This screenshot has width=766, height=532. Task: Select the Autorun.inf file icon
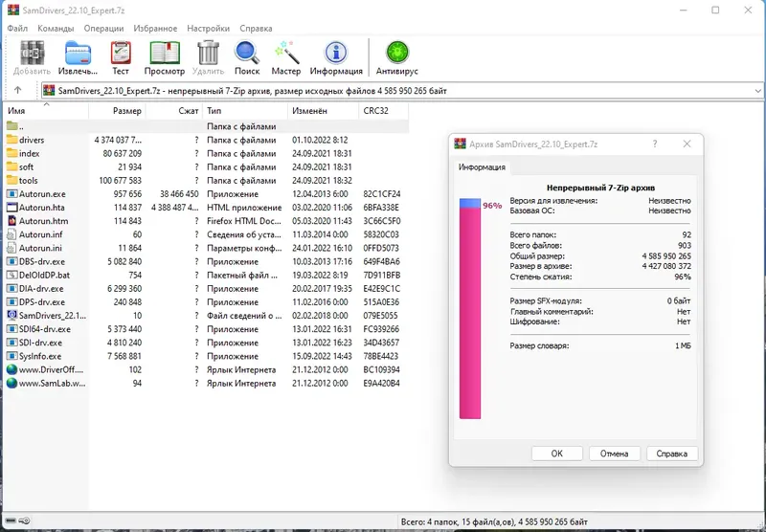coord(11,234)
